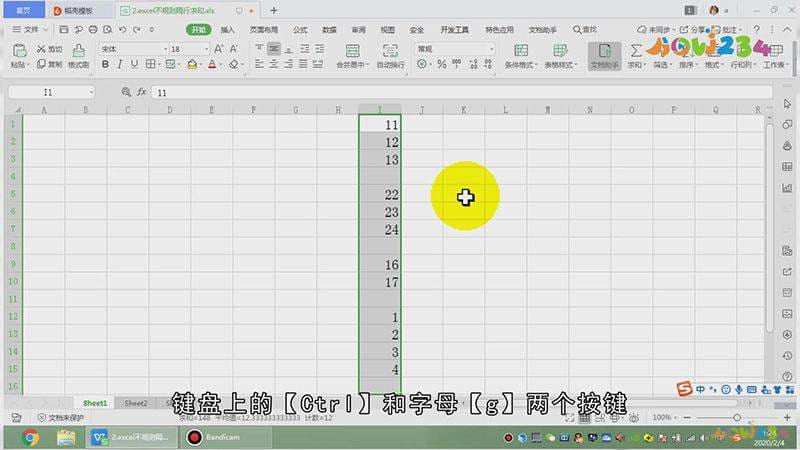Decrease decimal places
This screenshot has height=450, width=800.
(x=488, y=64)
